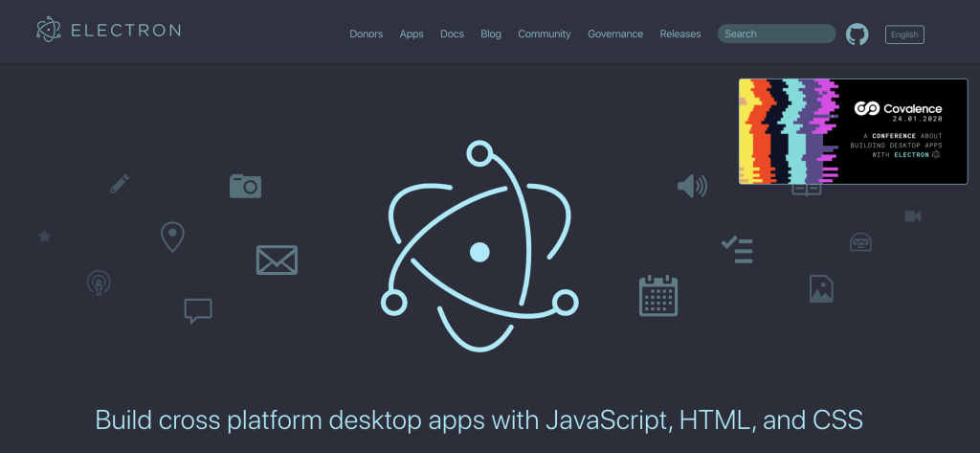Screen dimensions: 980x453
Task: Click the checklist icon
Action: coord(737,249)
